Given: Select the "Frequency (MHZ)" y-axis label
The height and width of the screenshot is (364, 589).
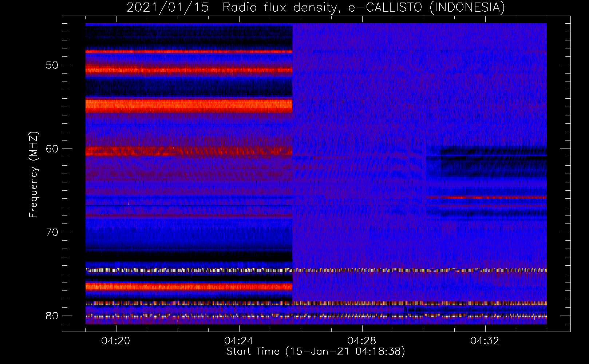Looking at the screenshot, I should (33, 175).
